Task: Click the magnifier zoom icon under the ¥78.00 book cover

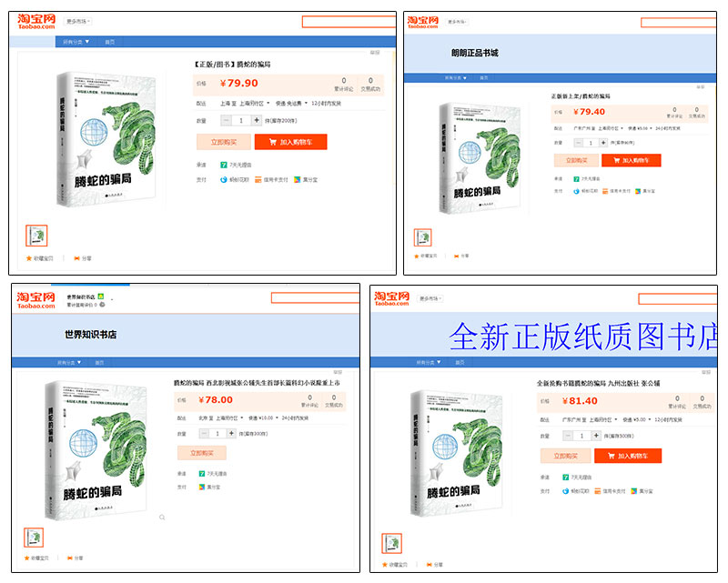Action: click(162, 517)
